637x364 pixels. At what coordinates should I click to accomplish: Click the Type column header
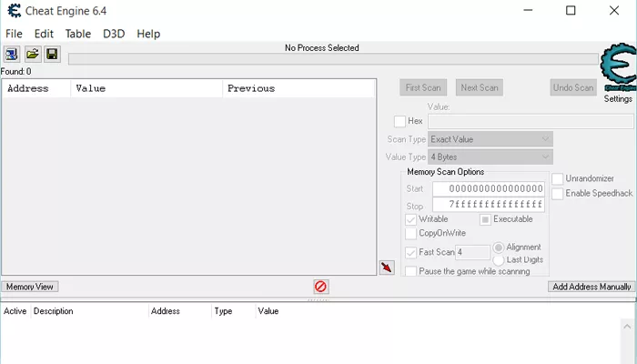[233, 311]
